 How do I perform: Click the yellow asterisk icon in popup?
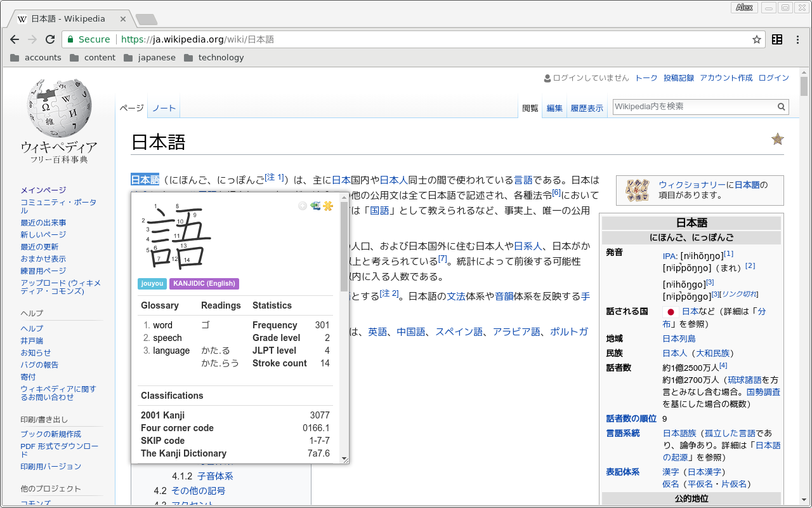tap(328, 206)
